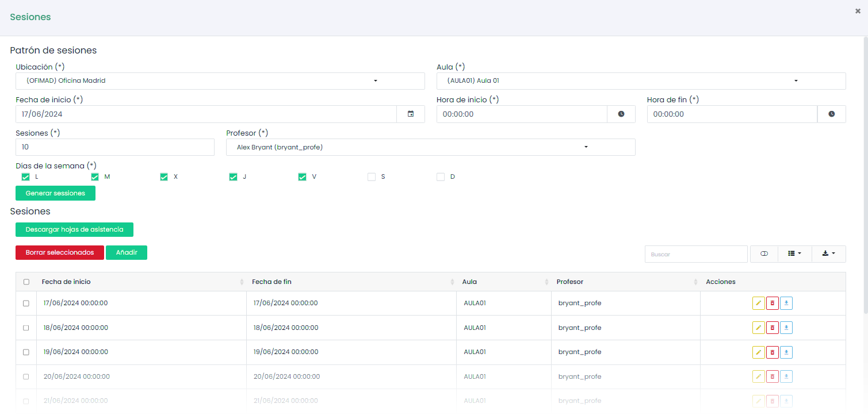Uncheck the L (Monday) weekday checkbox
Screen dimensions: 868x415
tap(25, 177)
